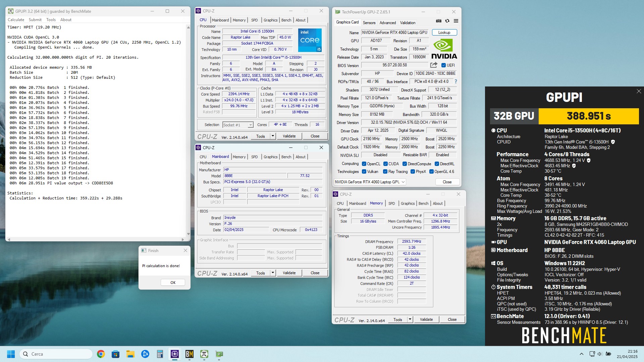Toggle the CUDA computing checkbox
The width and height of the screenshot is (644, 362).
[385, 164]
